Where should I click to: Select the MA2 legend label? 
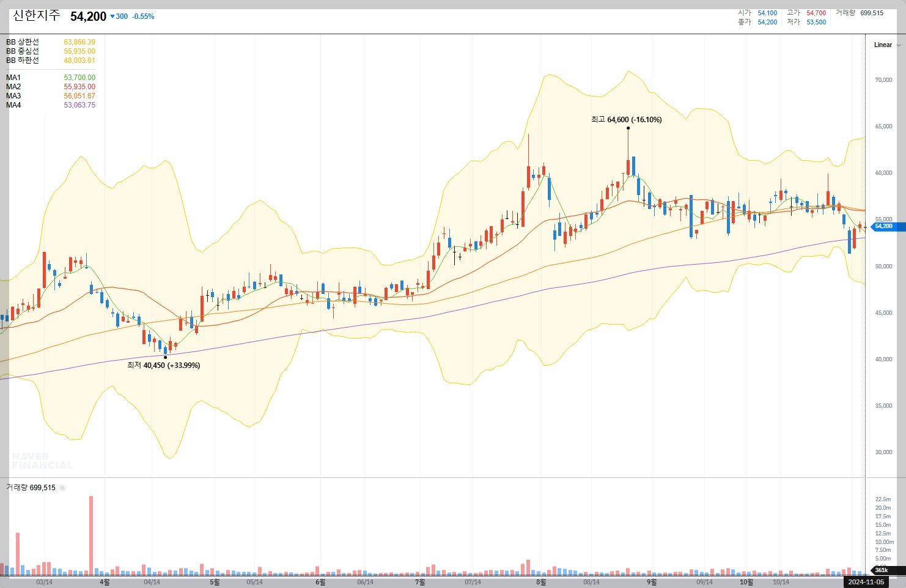(x=13, y=87)
